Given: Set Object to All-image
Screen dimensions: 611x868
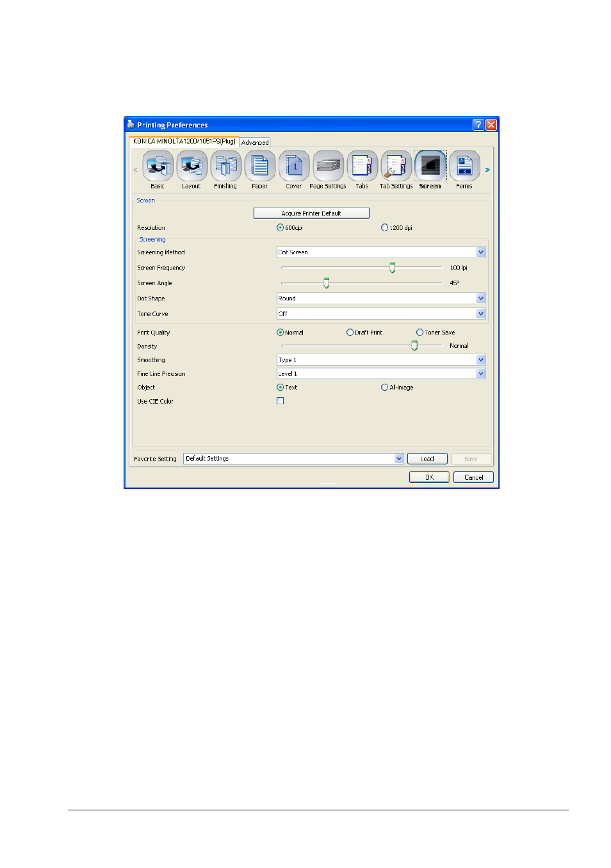Looking at the screenshot, I should 384,387.
